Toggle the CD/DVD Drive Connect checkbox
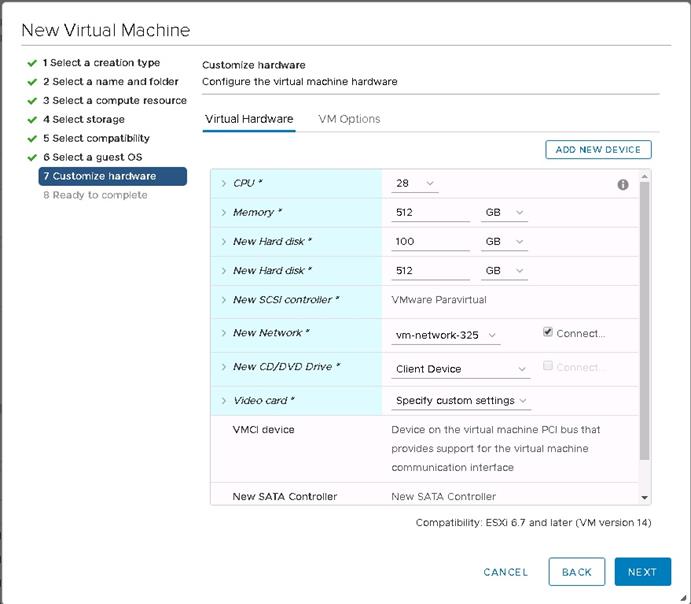Screen dimensions: 691x604 [x=548, y=366]
